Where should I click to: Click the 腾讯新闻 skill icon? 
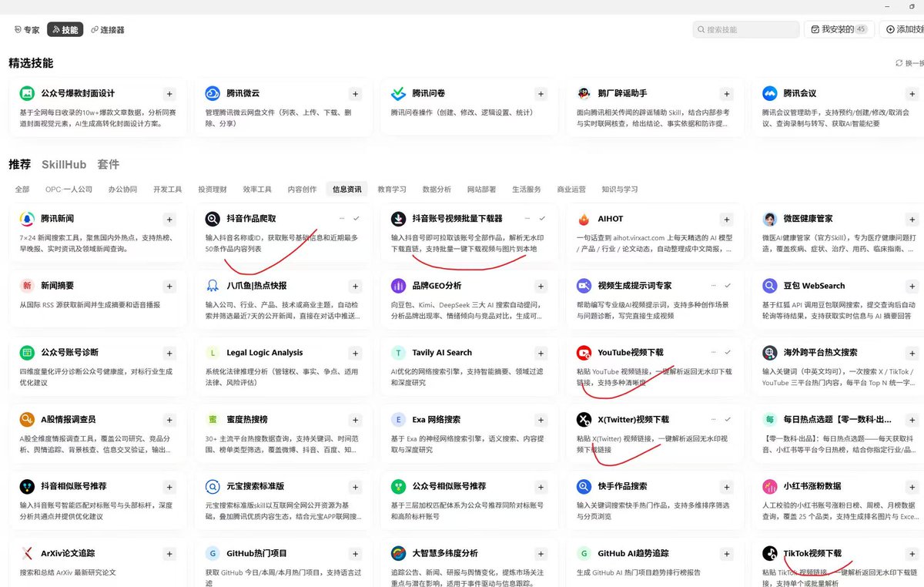pos(27,219)
